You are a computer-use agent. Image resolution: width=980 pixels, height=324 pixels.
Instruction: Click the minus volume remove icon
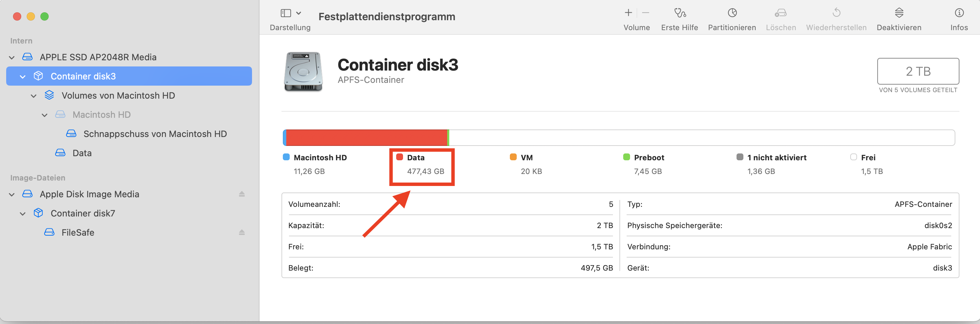645,13
